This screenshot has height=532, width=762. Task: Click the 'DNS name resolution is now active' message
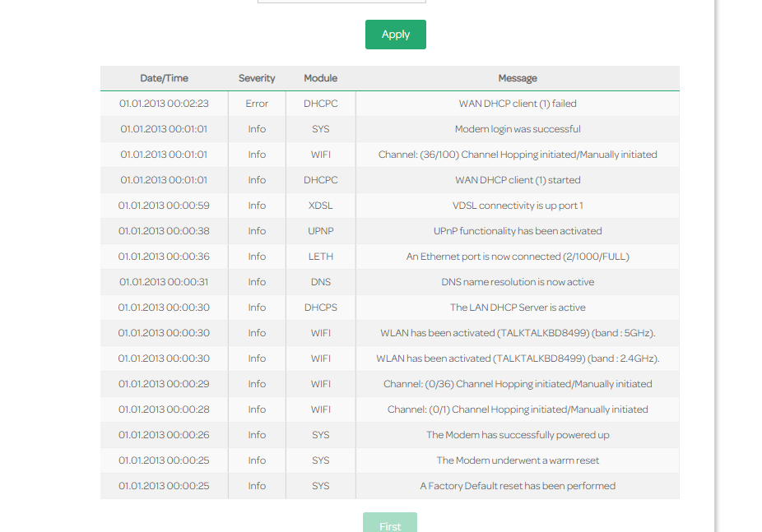pos(518,282)
